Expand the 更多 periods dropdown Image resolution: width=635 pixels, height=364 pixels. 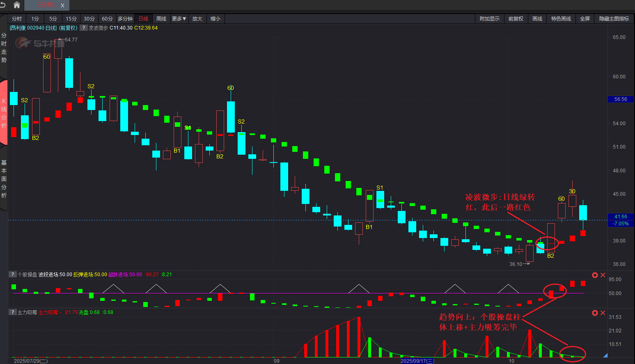click(x=179, y=19)
